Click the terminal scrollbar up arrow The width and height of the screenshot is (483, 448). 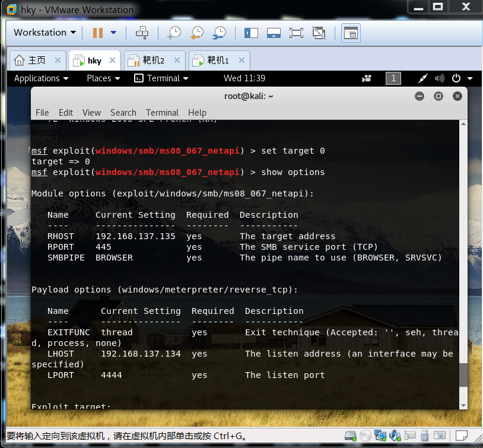tap(463, 124)
